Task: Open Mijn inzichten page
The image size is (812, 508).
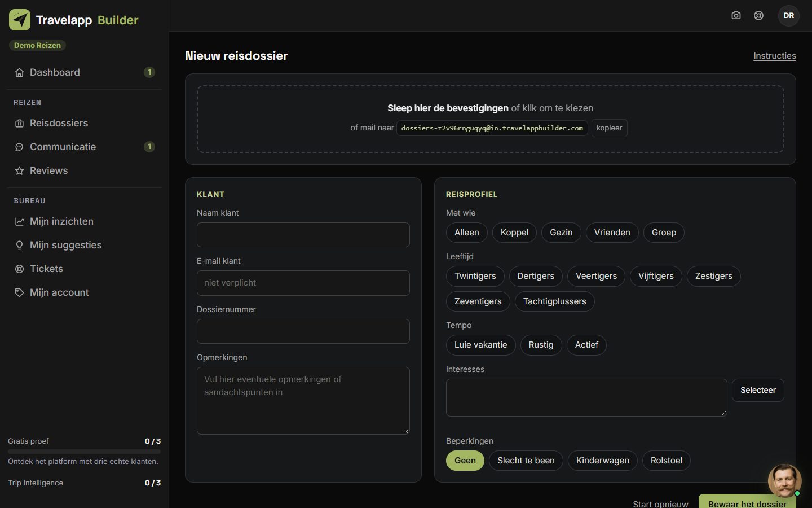Action: pyautogui.click(x=84, y=221)
